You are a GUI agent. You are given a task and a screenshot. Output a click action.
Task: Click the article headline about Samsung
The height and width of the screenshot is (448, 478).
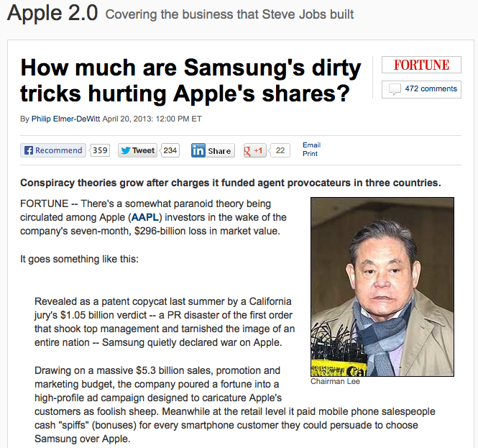point(190,81)
